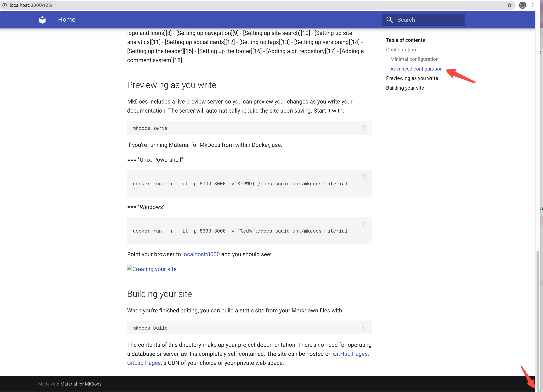The width and height of the screenshot is (543, 392).
Task: Copy the Windows docker run command
Action: pyautogui.click(x=365, y=225)
